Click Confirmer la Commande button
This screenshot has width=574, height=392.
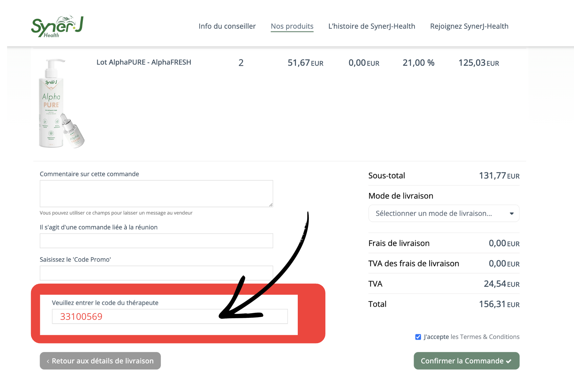[466, 361]
